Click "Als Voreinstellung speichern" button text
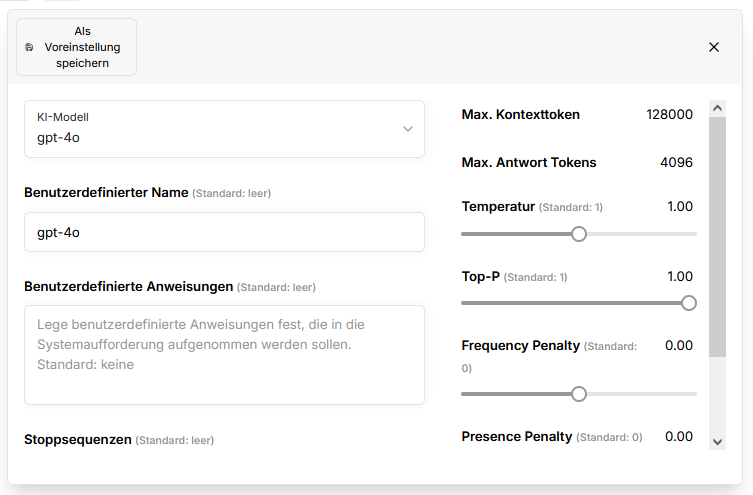Image resolution: width=753 pixels, height=495 pixels. [x=82, y=47]
